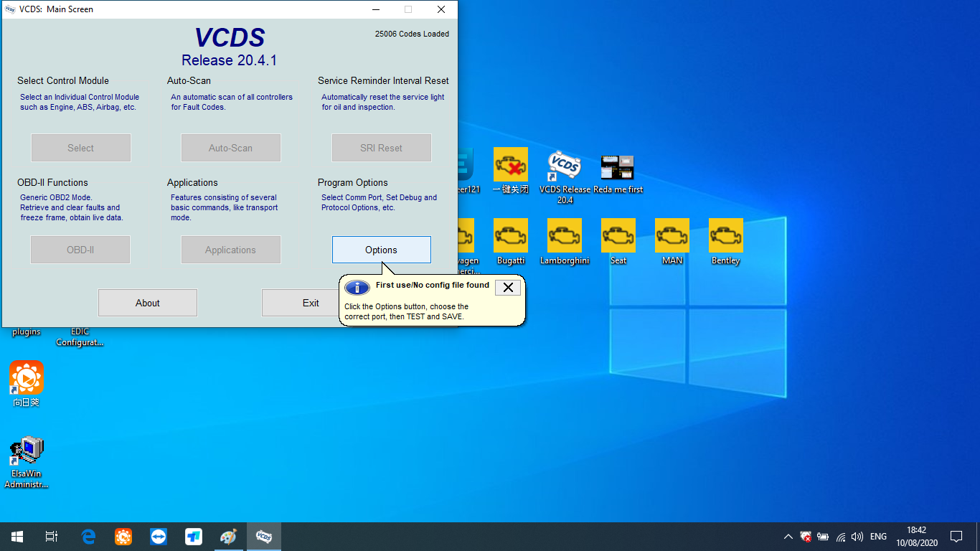Open the orange Sunlogin taskbar icon
This screenshot has width=980, height=551.
123,537
